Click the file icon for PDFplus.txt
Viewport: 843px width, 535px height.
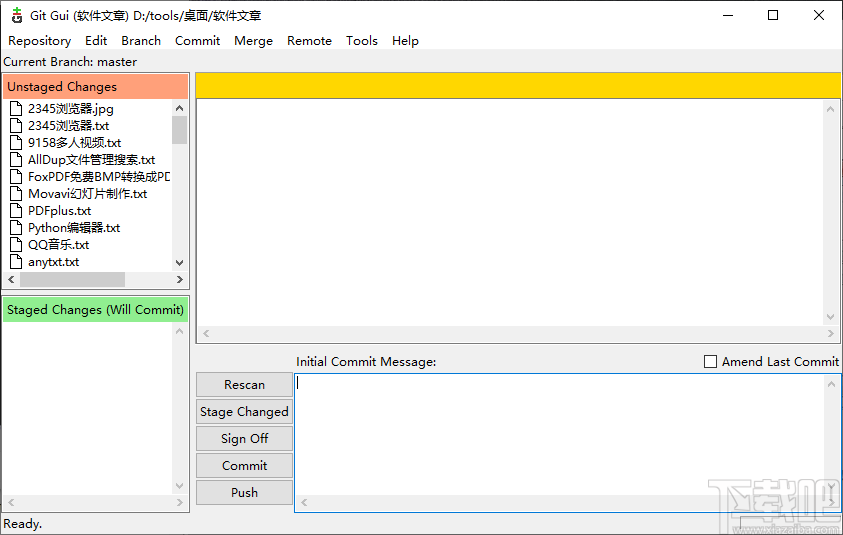click(x=16, y=211)
